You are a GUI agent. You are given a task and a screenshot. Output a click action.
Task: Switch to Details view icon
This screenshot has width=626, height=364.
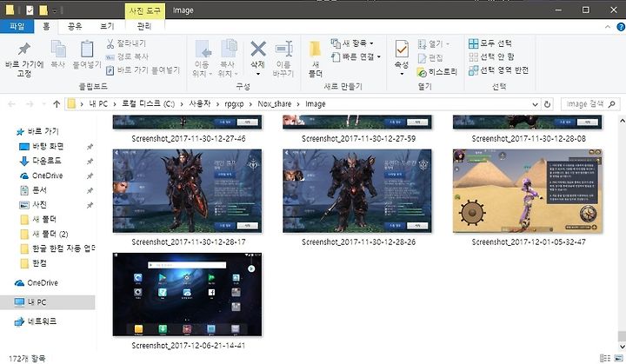(x=605, y=358)
